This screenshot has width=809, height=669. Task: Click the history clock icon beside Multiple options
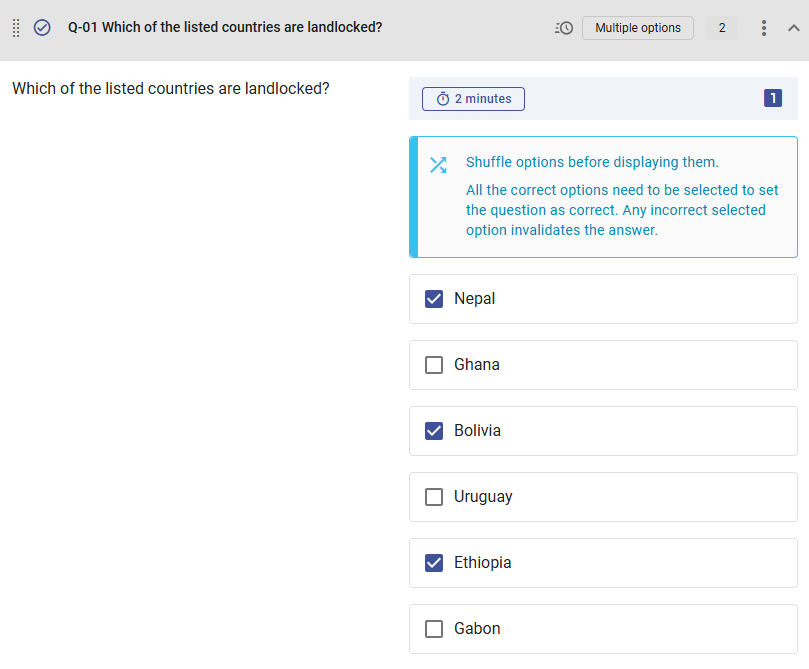coord(563,28)
